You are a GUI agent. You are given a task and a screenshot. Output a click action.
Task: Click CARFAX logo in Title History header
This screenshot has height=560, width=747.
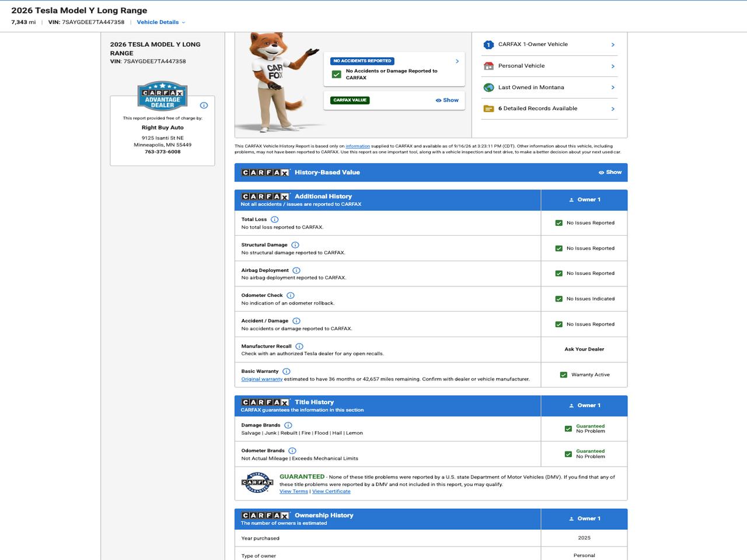coord(266,402)
